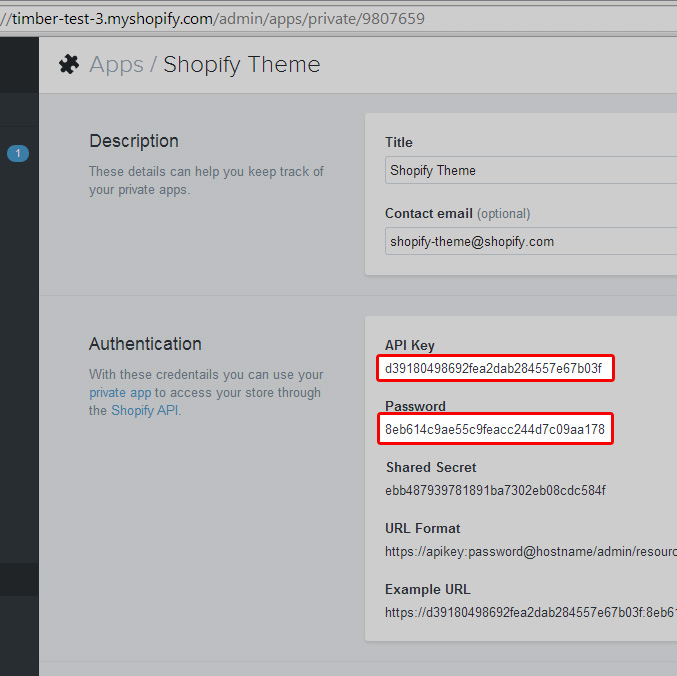The height and width of the screenshot is (676, 677).
Task: Select the Password value 8eb614c9ae55c9feacc244d7c09aa178
Action: pyautogui.click(x=495, y=429)
